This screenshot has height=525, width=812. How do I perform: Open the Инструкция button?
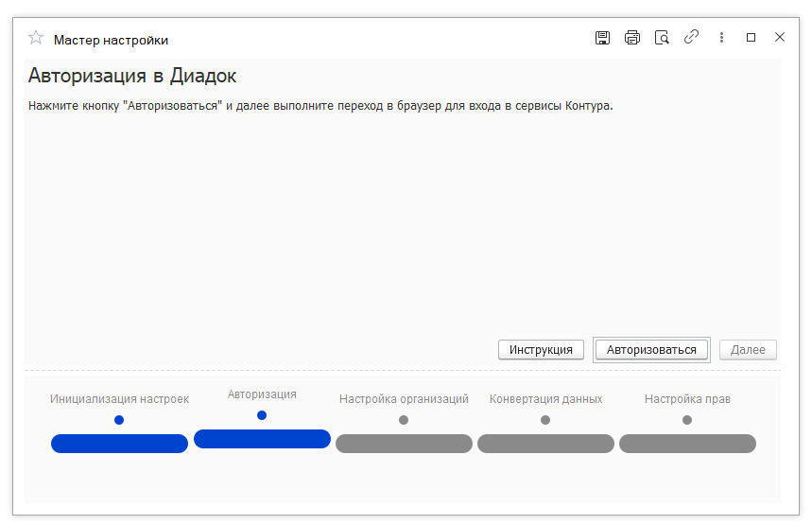click(x=541, y=350)
